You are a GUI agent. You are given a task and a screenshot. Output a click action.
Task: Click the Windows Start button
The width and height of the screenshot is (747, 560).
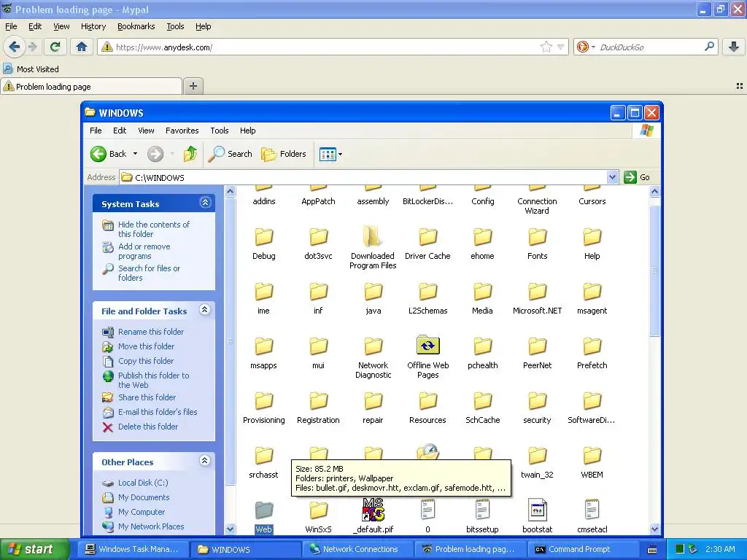pos(35,549)
